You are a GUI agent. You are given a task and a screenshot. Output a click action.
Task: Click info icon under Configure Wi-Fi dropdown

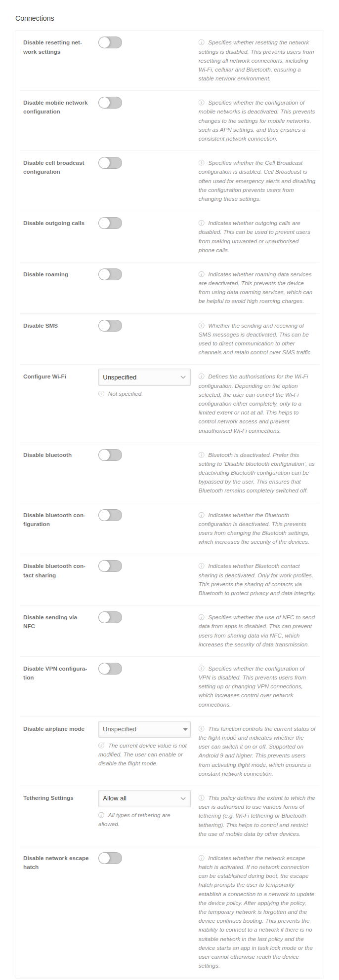(x=101, y=394)
